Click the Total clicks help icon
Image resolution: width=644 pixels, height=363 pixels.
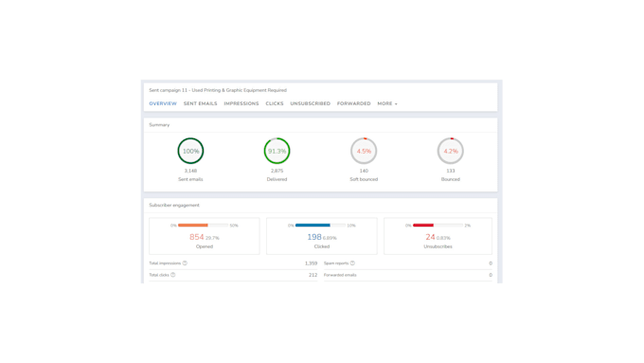(x=173, y=275)
